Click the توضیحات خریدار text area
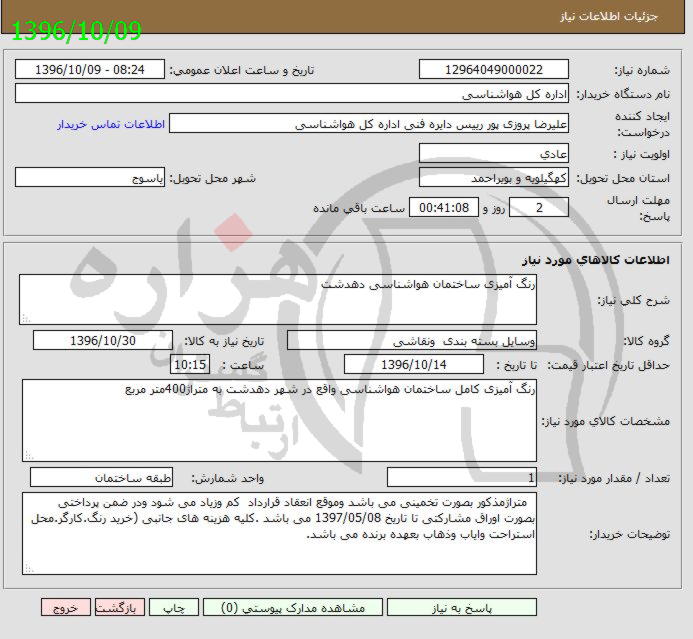Viewport: 693px width, 639px height. tap(279, 533)
